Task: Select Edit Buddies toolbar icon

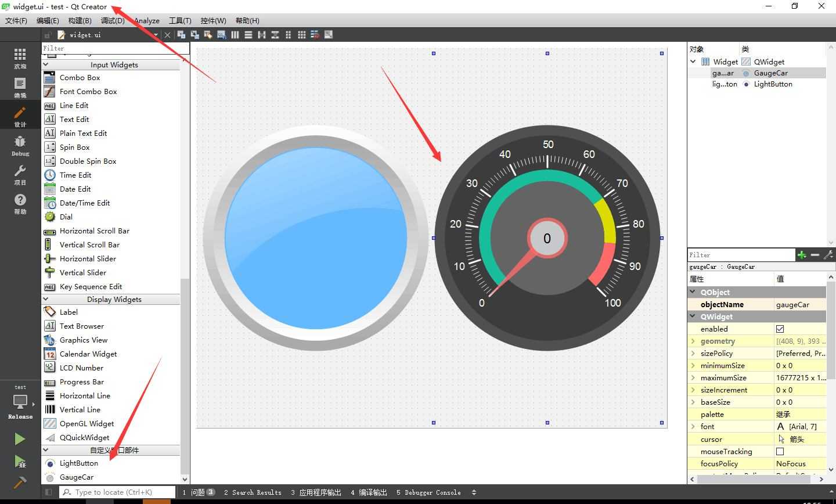Action: coord(208,35)
